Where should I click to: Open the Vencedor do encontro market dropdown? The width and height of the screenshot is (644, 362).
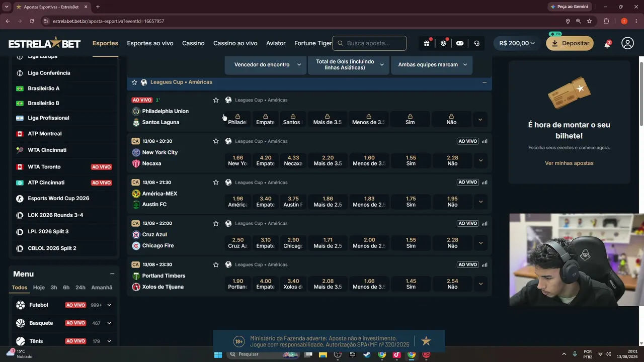[266, 65]
